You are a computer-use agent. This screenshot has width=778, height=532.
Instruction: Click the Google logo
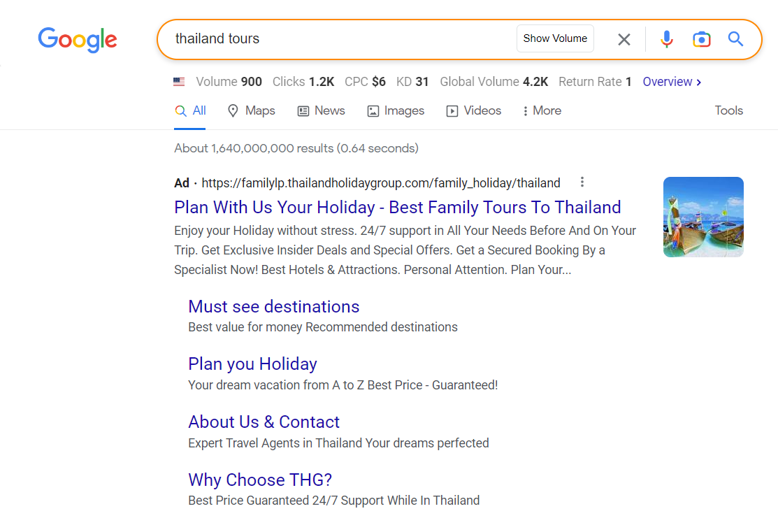click(78, 39)
